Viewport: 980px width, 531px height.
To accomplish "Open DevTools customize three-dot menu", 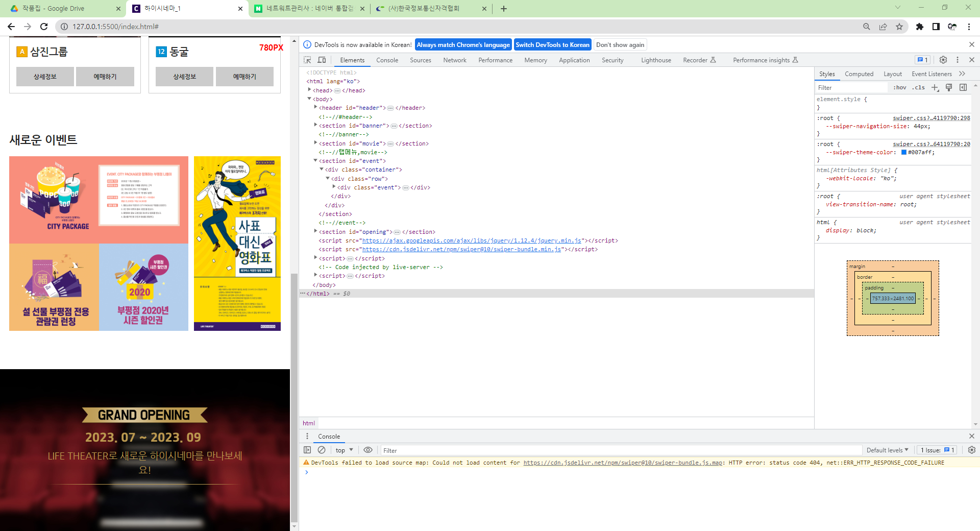I will pyautogui.click(x=958, y=60).
